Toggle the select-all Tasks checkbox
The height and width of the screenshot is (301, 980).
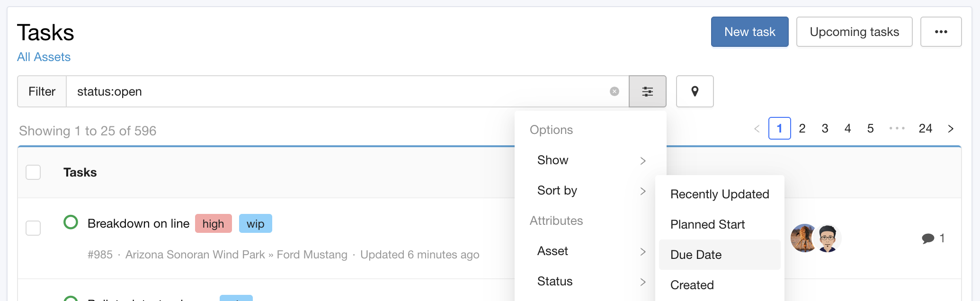(x=33, y=172)
